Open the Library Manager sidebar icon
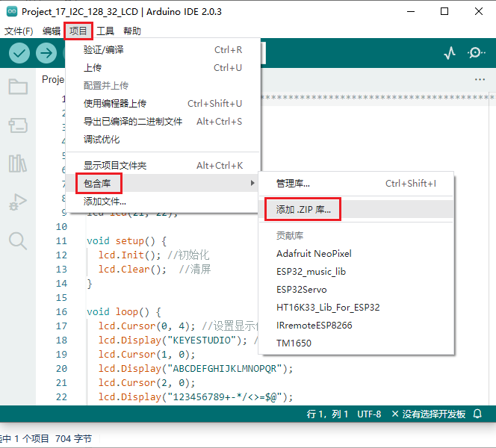Screen dimensions: 496x448 tap(18, 164)
